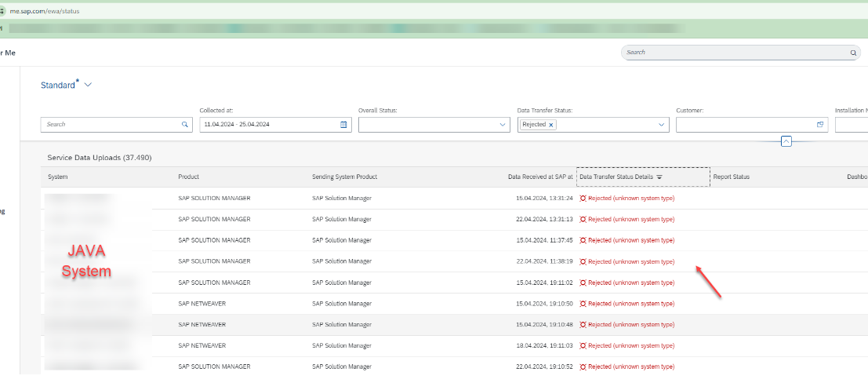Click Rejected text in 22.04.2024, 11:38:19 row

pos(632,261)
